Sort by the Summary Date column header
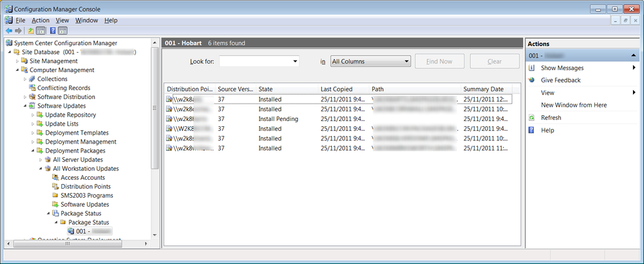 [487, 89]
